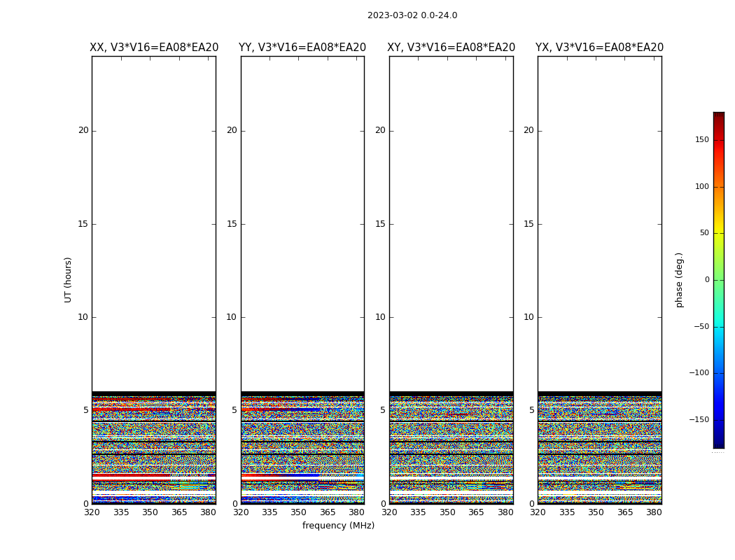Click the 365 MHz tick under XX panel
The image size is (735, 560).
click(179, 512)
